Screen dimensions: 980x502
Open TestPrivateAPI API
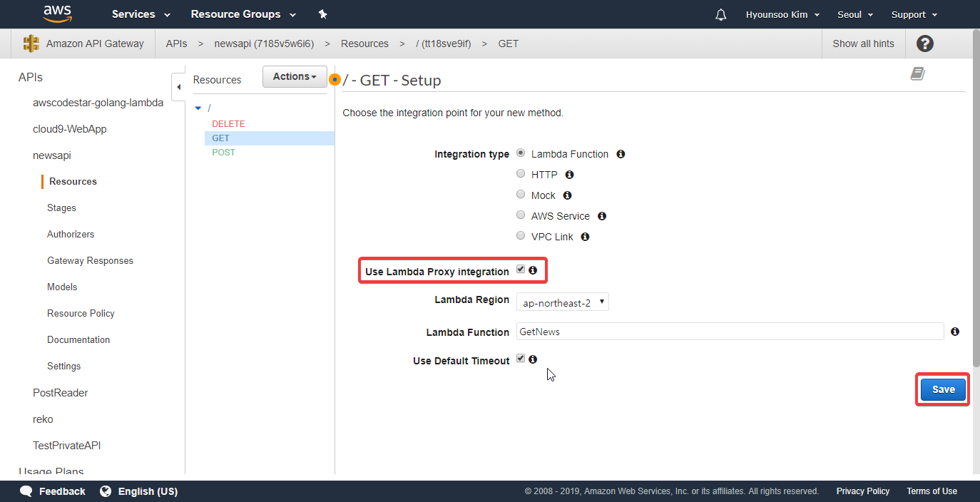(67, 446)
